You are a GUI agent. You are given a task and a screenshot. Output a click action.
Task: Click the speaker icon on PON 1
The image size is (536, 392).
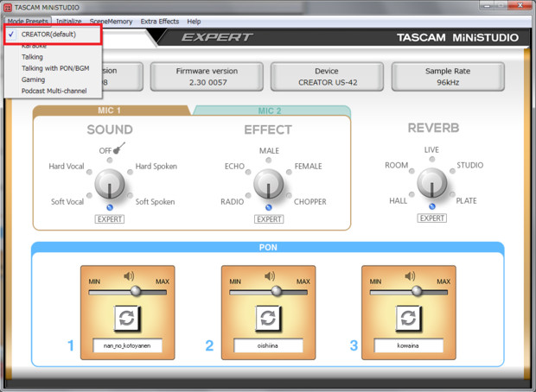(129, 276)
